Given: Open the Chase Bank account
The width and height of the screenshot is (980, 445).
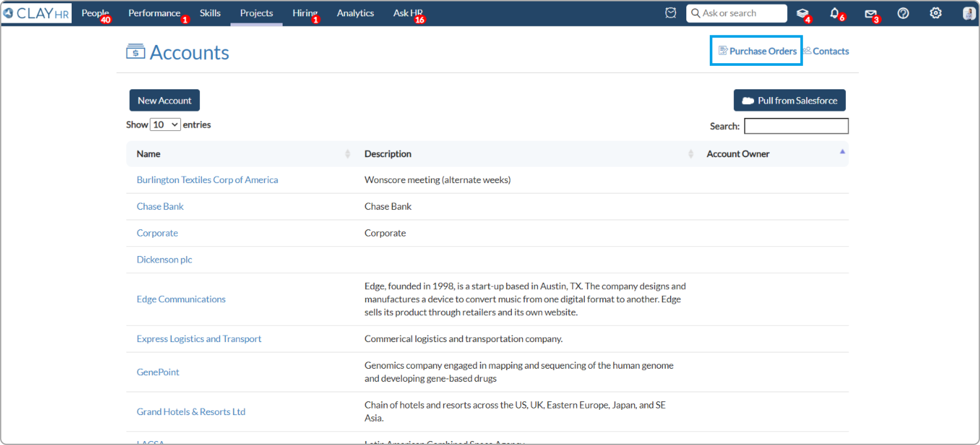Looking at the screenshot, I should (160, 206).
